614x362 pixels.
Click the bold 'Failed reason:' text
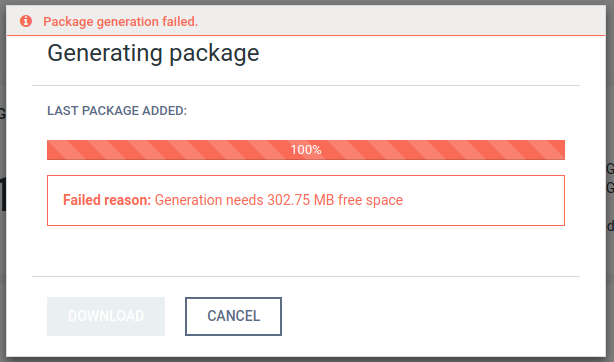(107, 200)
